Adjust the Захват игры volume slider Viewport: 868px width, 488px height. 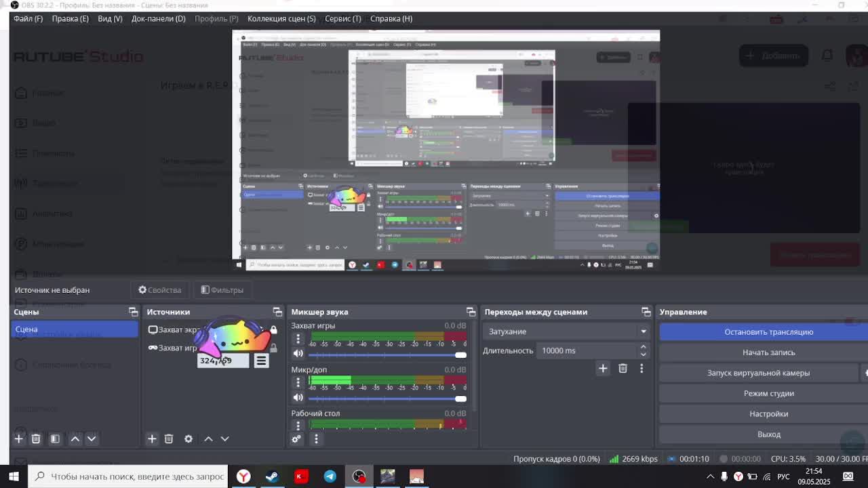pyautogui.click(x=387, y=354)
